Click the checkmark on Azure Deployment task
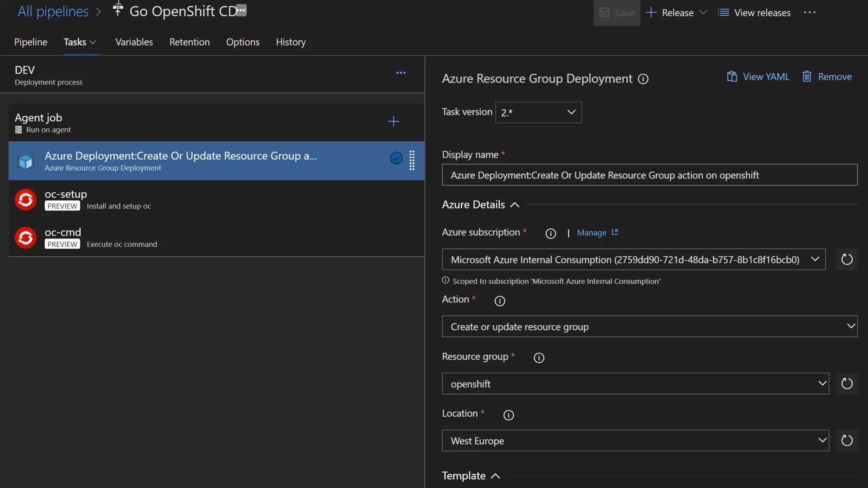The height and width of the screenshot is (488, 868). 396,158
